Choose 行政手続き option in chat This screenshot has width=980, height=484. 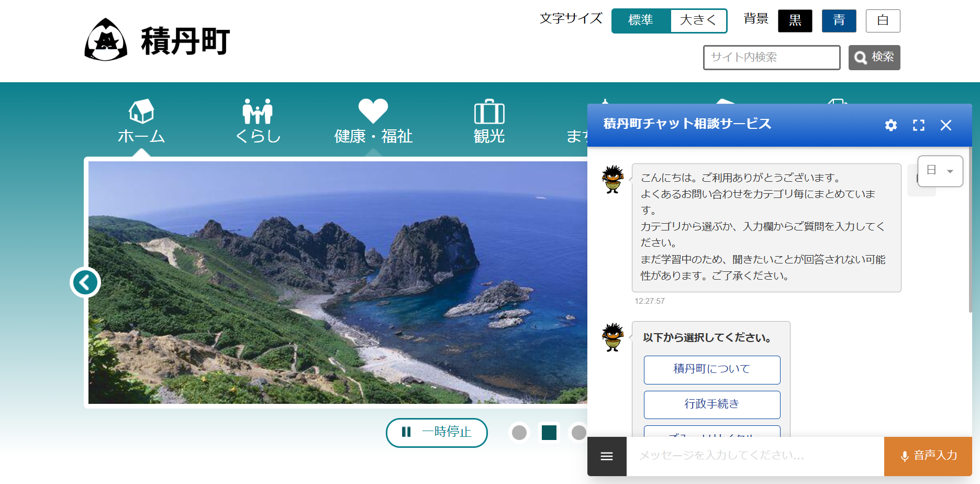(711, 404)
